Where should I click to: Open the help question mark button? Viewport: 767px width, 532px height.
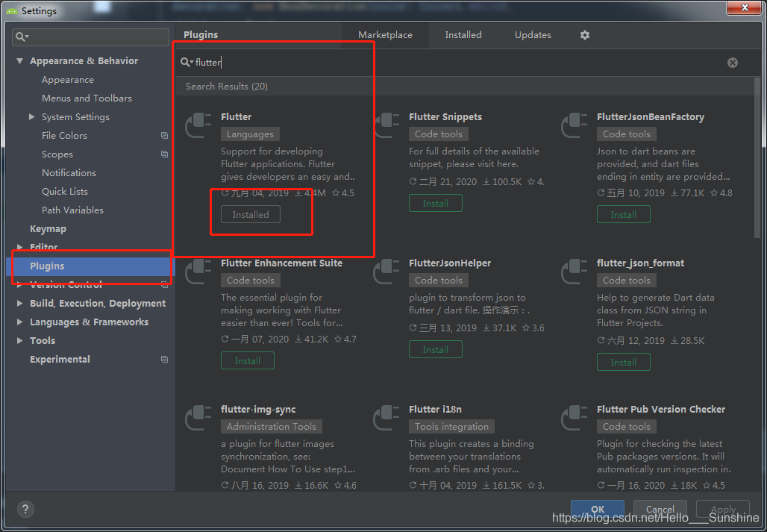25,509
